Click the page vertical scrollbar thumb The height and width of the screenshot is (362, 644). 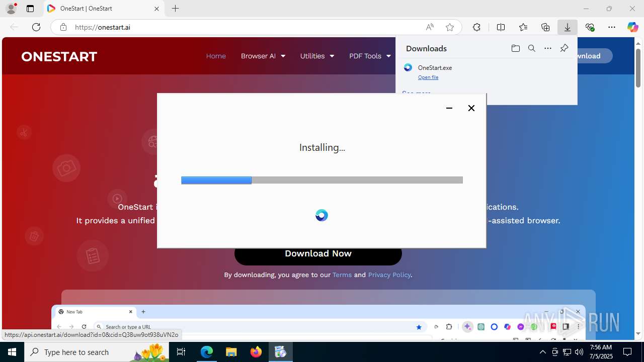click(638, 67)
